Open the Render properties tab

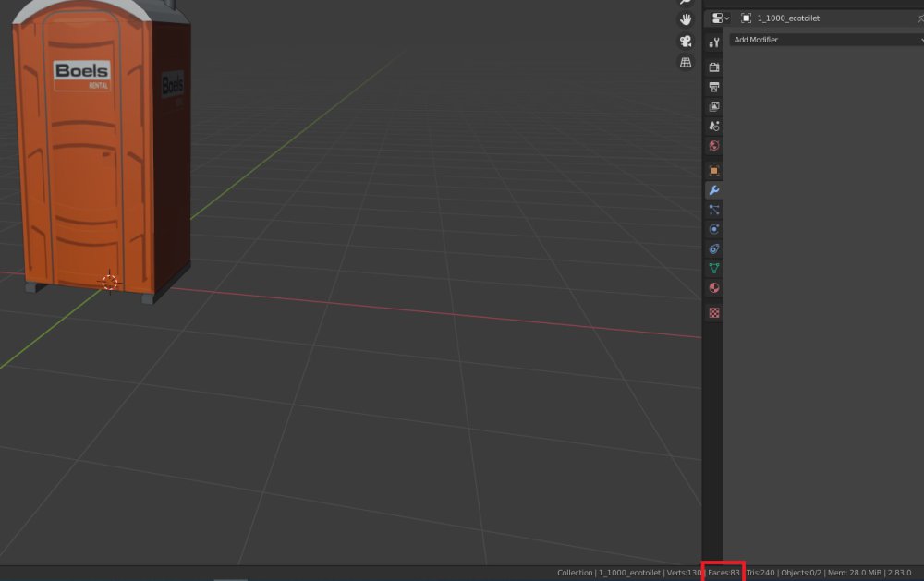pyautogui.click(x=714, y=67)
